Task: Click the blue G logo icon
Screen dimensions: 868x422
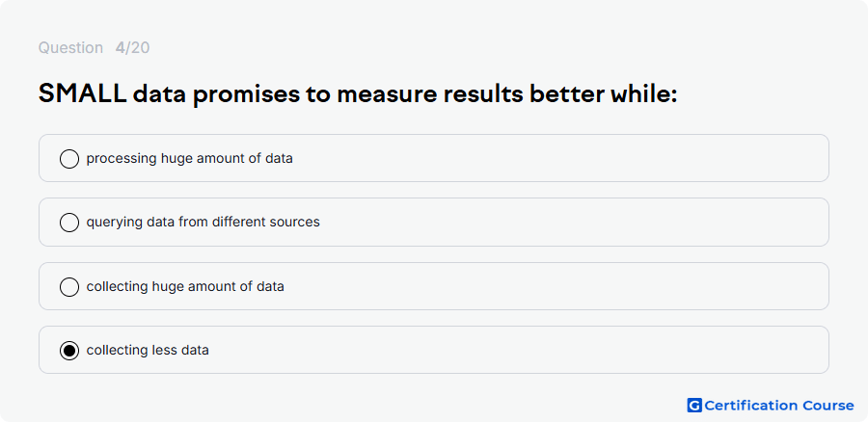Action: point(694,406)
